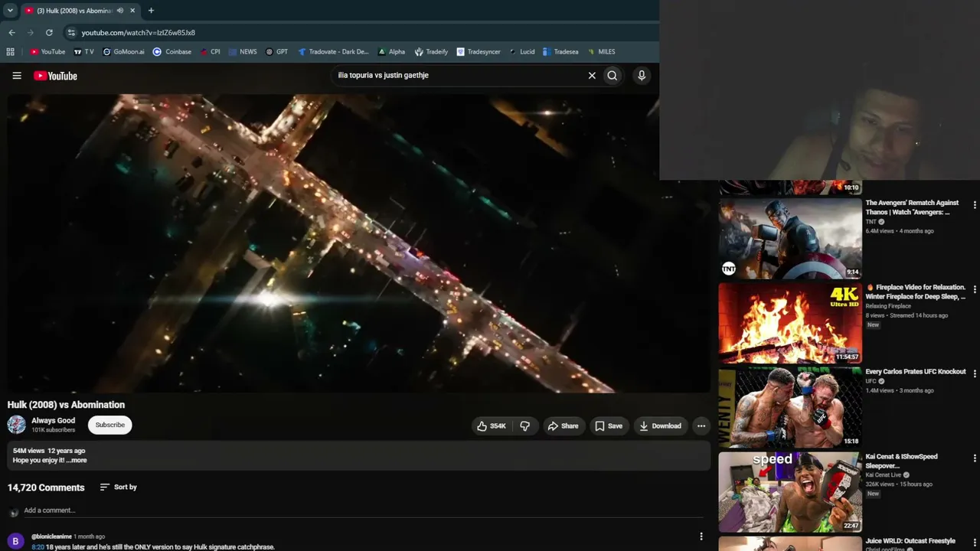Viewport: 980px width, 551px height.
Task: Close the Hulk (2008) vs Abomination tab
Action: [x=132, y=11]
